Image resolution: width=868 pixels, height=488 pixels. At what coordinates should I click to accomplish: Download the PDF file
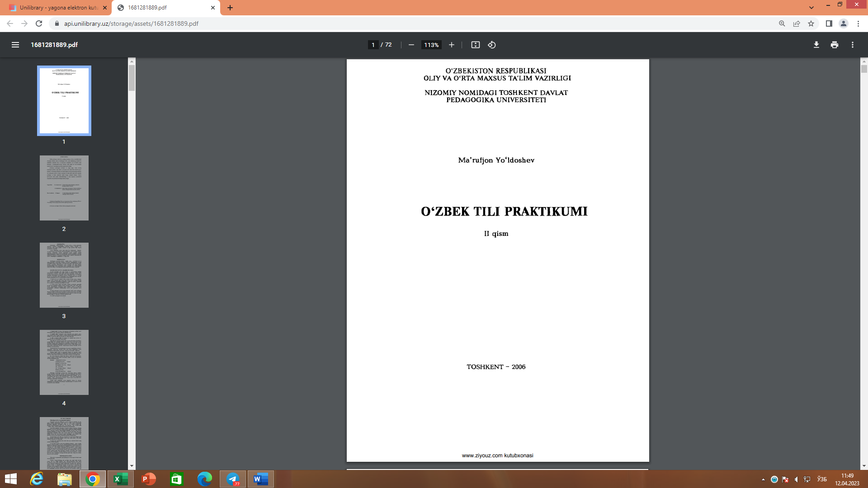click(816, 45)
